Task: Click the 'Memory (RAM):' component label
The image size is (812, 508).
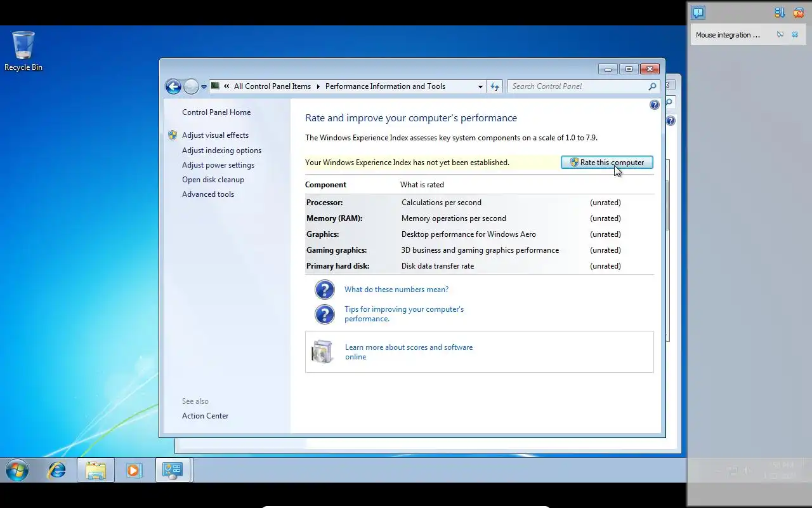Action: click(334, 218)
